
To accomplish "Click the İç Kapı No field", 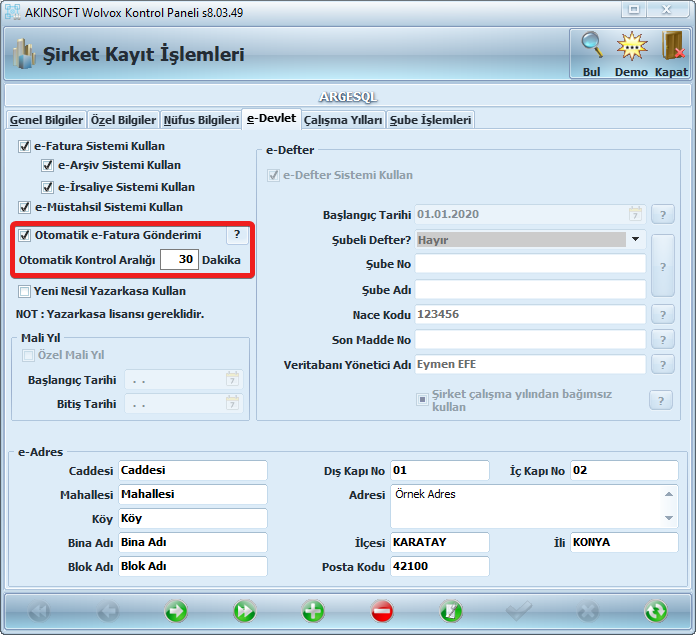I will click(x=624, y=470).
